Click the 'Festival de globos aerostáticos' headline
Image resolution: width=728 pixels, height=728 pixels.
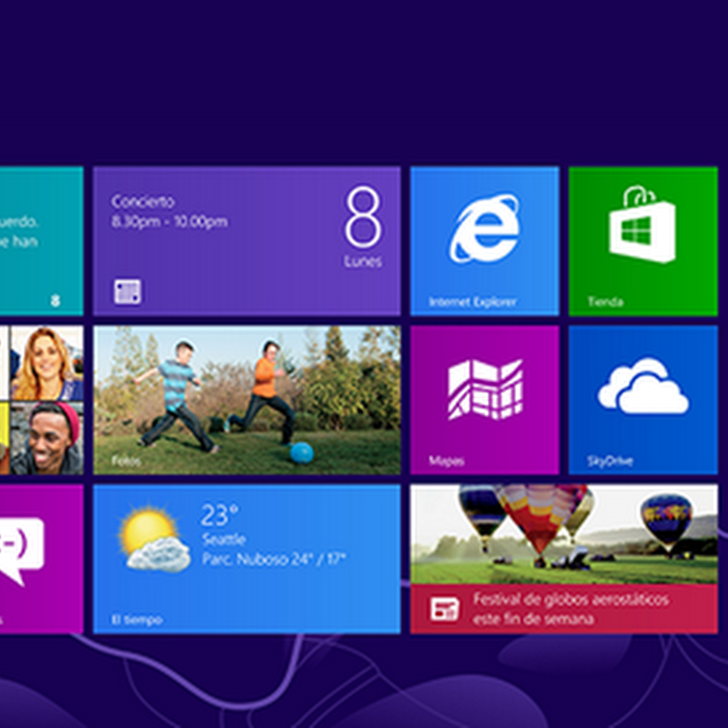point(571,600)
